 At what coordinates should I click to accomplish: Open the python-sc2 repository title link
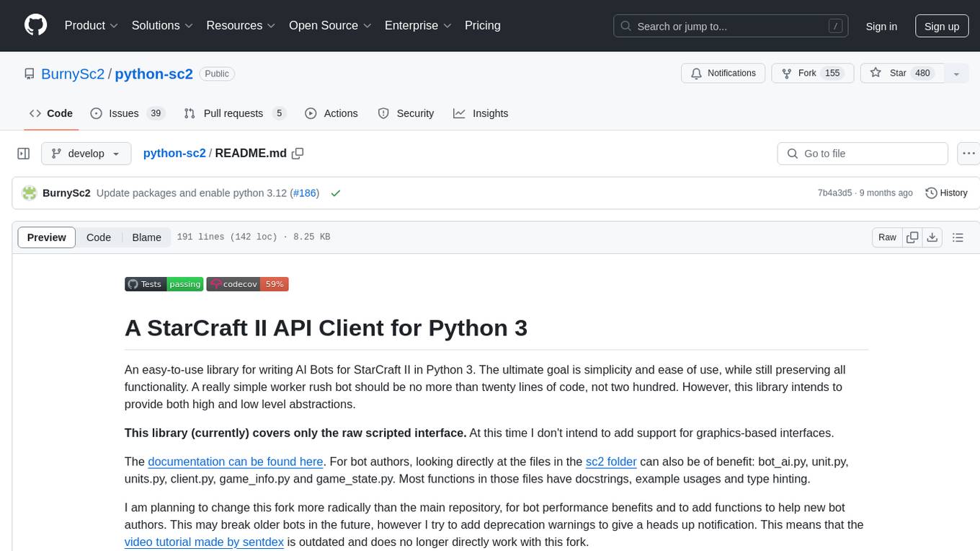click(x=153, y=74)
